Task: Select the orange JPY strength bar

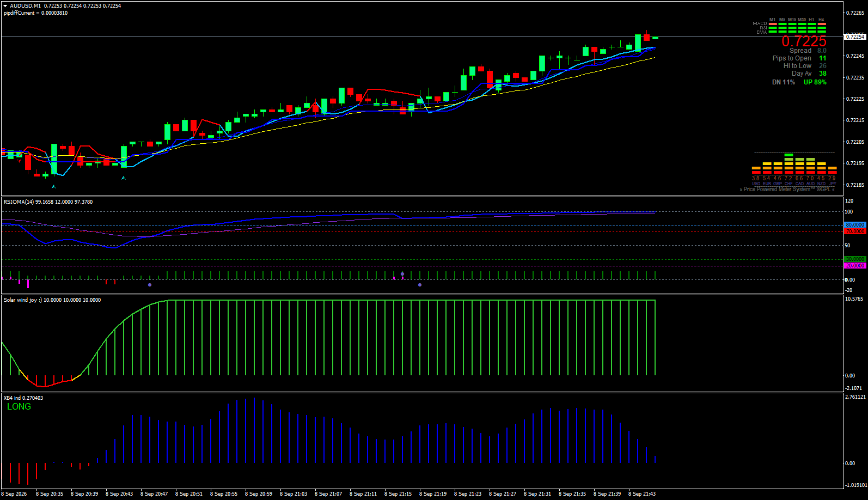Action: [832, 168]
